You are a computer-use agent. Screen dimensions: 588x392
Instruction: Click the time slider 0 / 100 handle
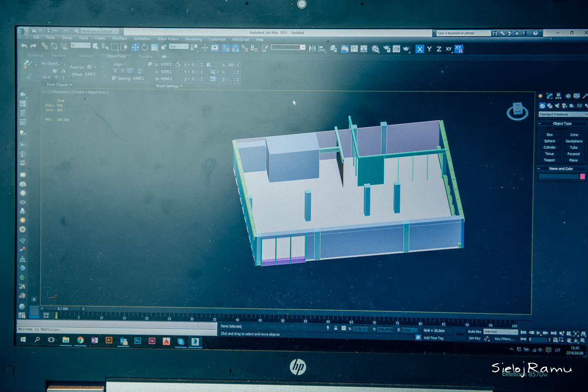click(x=62, y=308)
